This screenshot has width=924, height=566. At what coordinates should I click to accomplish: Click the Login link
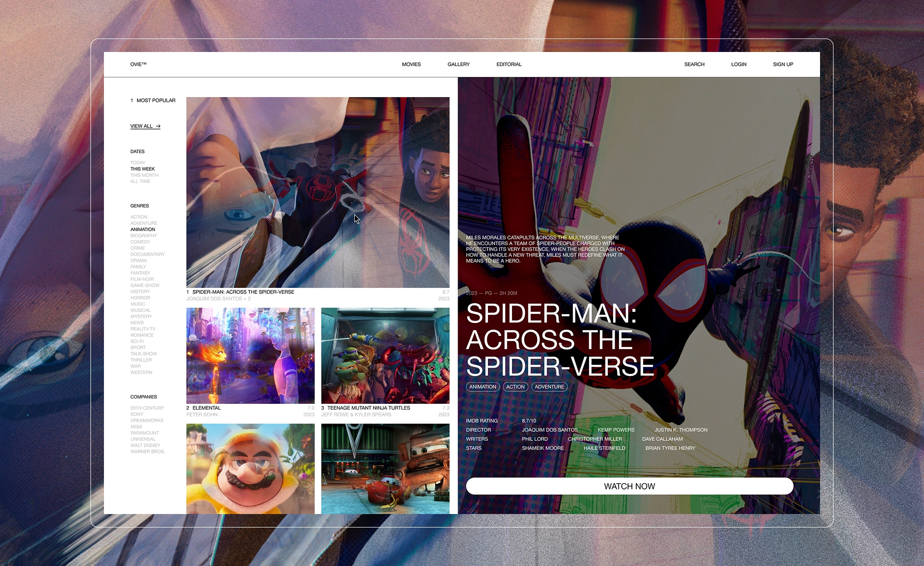point(738,64)
